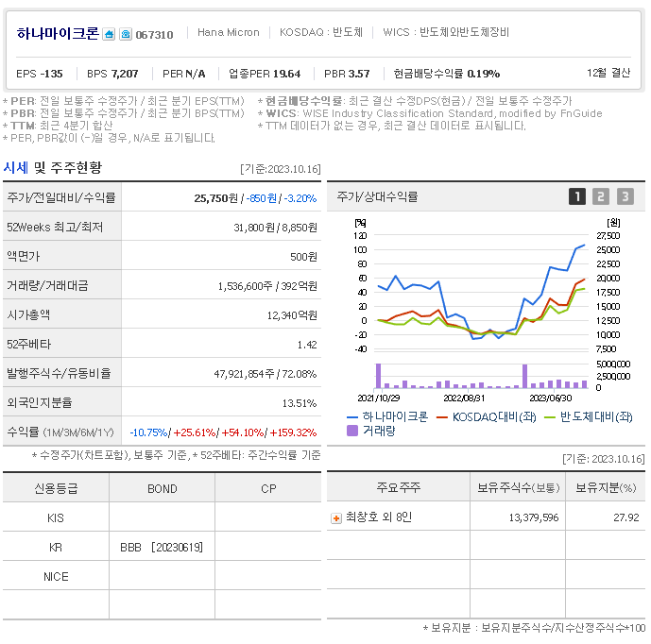Screen dimensions: 651x644
Task: Click the 반도체대비(좌) legend entry
Action: tap(588, 416)
